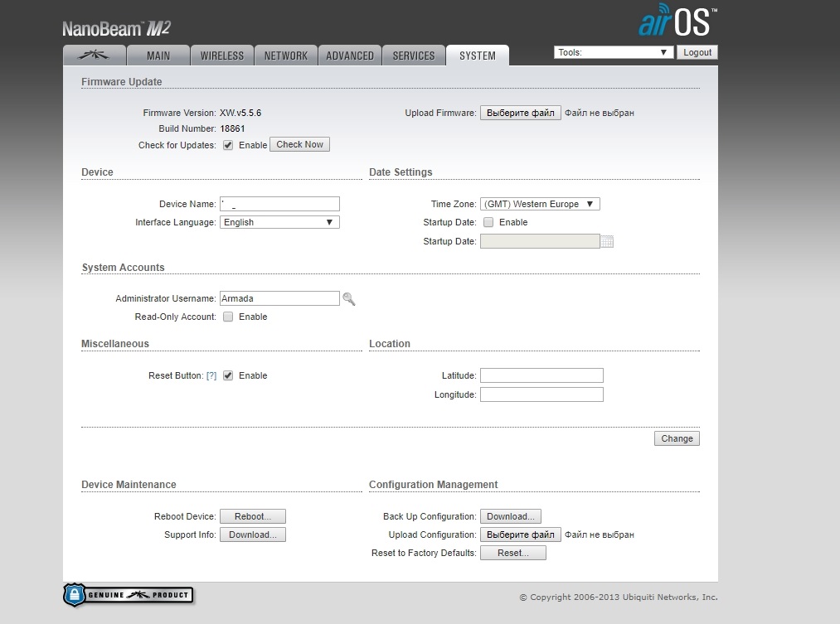This screenshot has width=840, height=624.
Task: Choose a firmware file to upload
Action: tap(521, 113)
